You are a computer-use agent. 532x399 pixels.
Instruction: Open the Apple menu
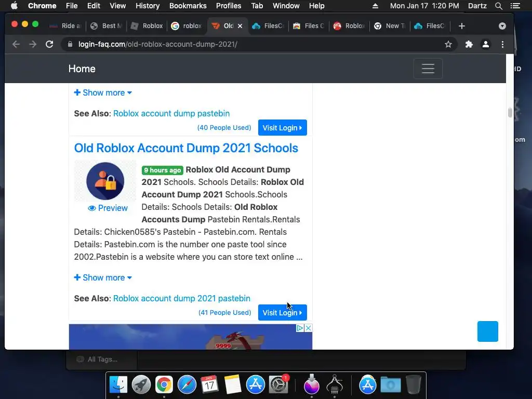[14, 6]
